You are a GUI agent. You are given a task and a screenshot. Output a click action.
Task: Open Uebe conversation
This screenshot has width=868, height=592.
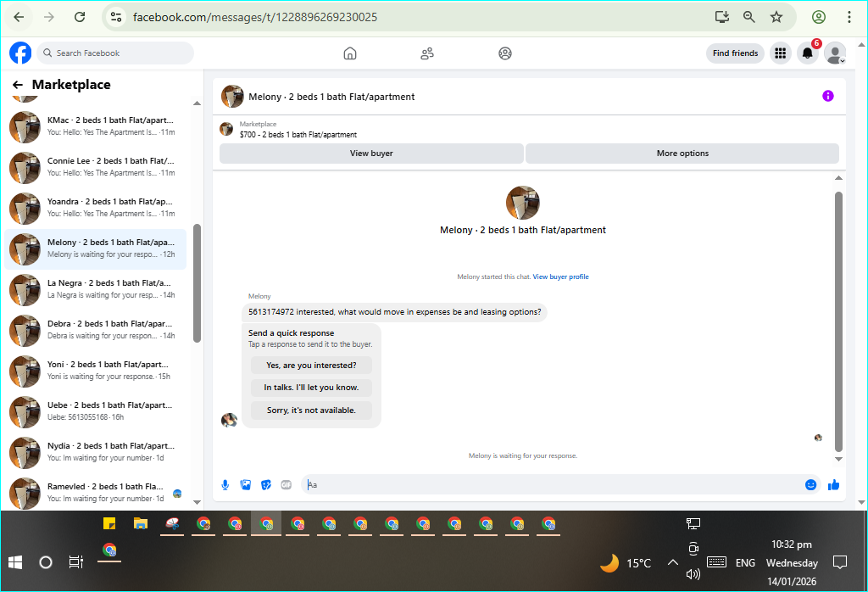point(95,411)
